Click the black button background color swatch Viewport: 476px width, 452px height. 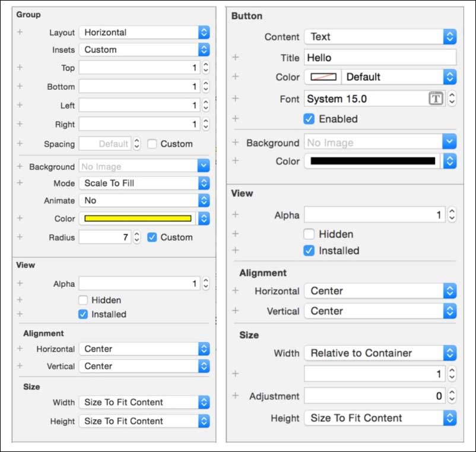pos(372,161)
